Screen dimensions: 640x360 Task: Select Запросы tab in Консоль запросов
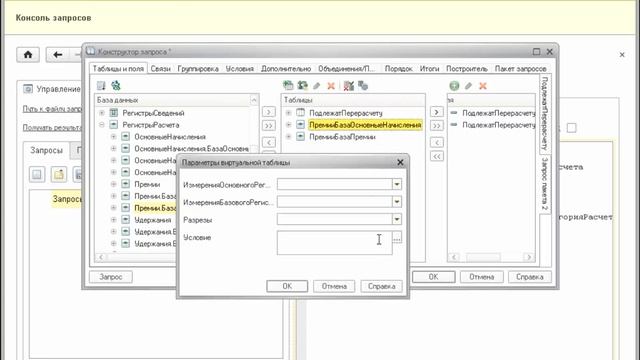47,150
